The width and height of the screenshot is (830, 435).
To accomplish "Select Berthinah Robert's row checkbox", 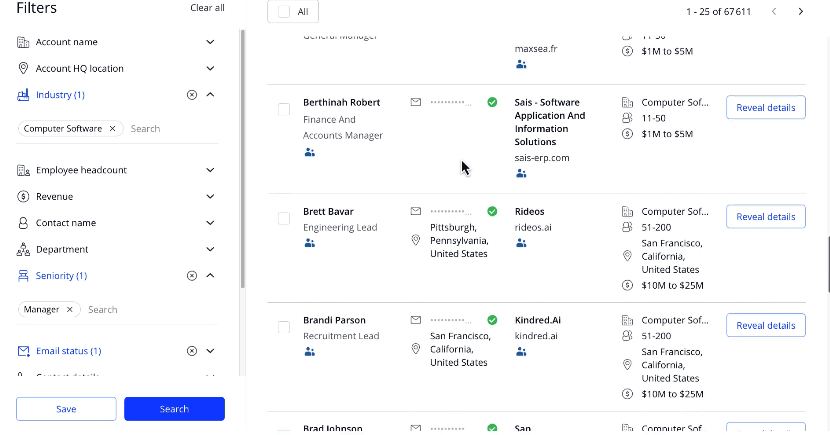I will click(x=284, y=110).
